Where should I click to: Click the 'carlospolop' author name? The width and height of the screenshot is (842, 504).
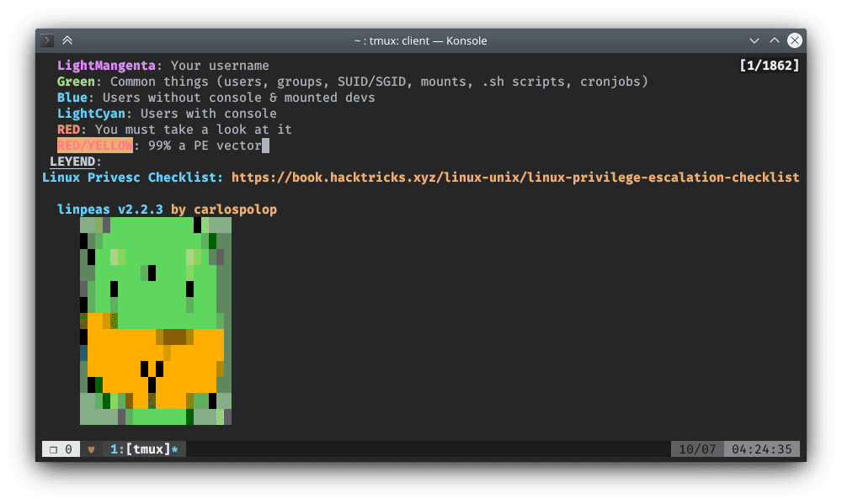pos(235,210)
